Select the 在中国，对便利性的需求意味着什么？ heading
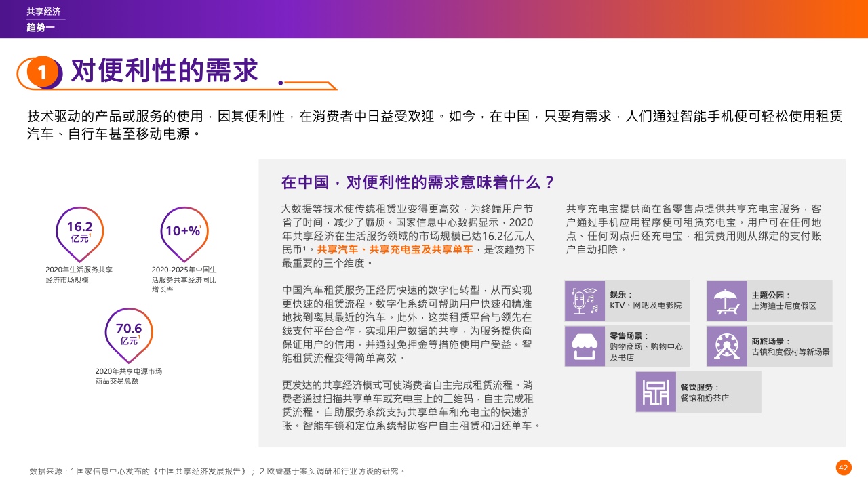 (x=418, y=182)
